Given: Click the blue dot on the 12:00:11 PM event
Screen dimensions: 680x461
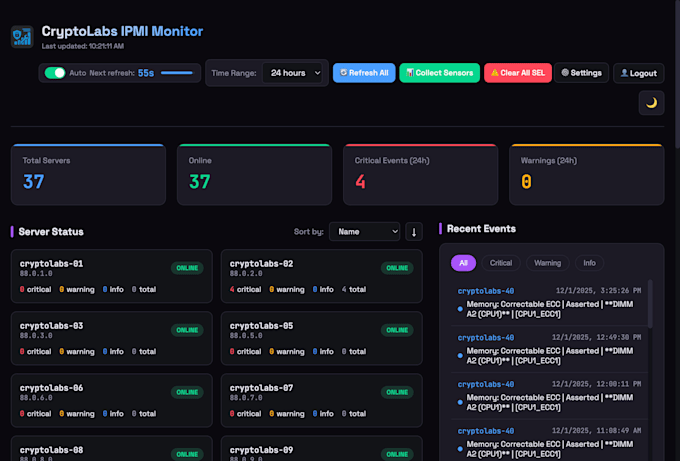Looking at the screenshot, I should 460,402.
